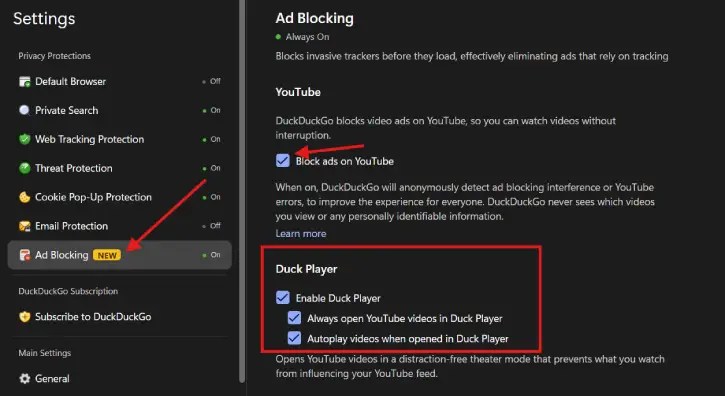The height and width of the screenshot is (396, 725).
Task: Open the General main settings
Action: coord(119,378)
